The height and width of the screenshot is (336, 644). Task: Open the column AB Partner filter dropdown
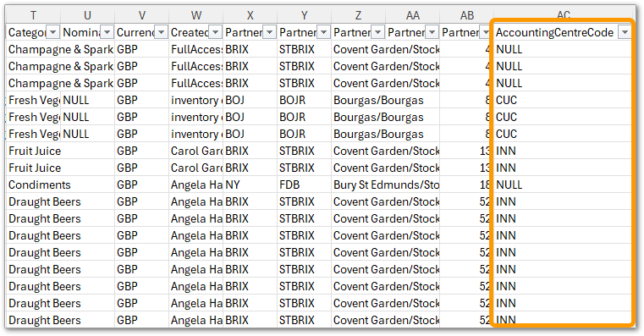[x=486, y=32]
